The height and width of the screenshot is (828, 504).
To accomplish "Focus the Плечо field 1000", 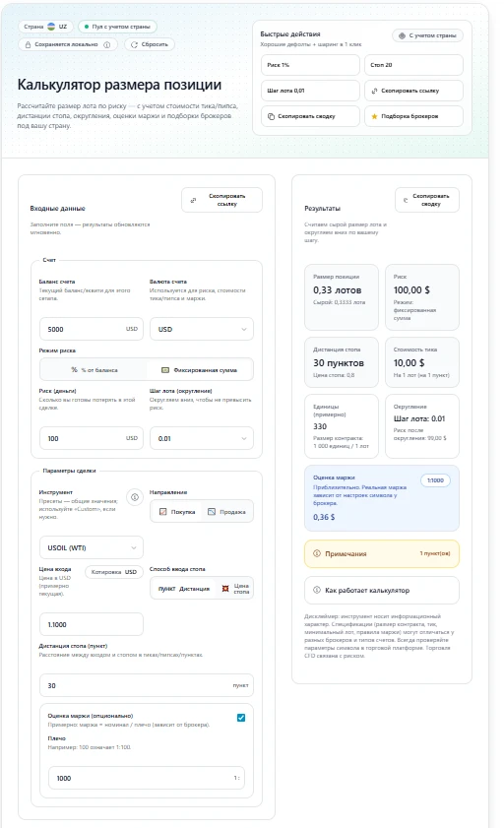I will tap(147, 778).
